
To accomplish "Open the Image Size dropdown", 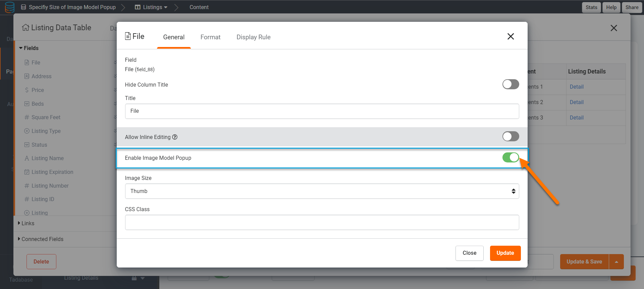I will (322, 191).
